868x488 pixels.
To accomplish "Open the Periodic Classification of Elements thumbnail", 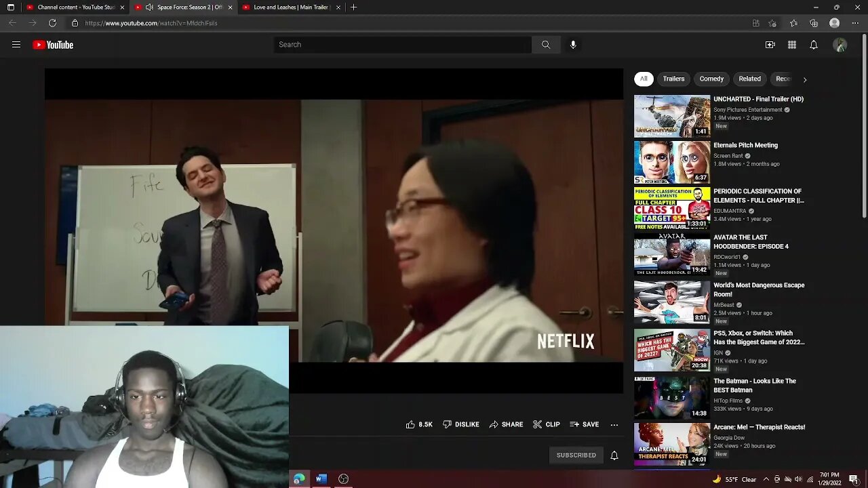I will [x=672, y=209].
